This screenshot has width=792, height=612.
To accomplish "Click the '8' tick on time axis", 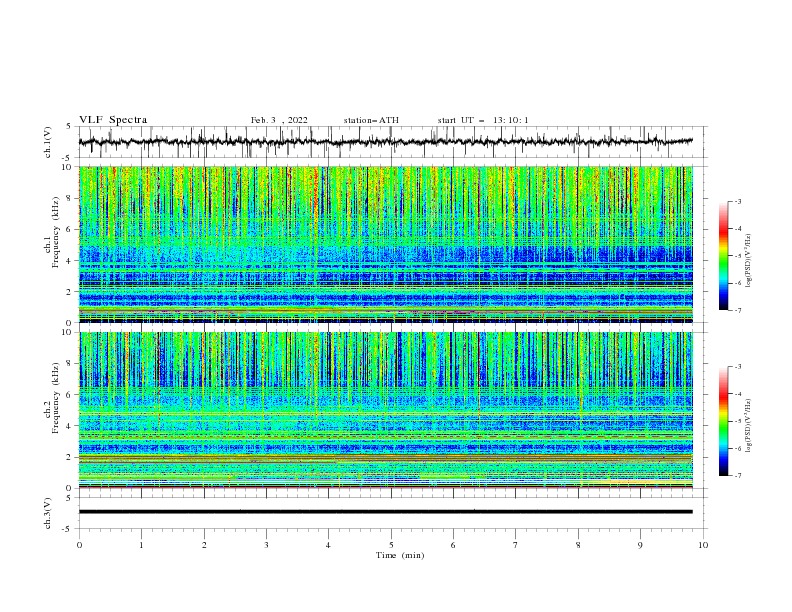I will (x=578, y=545).
